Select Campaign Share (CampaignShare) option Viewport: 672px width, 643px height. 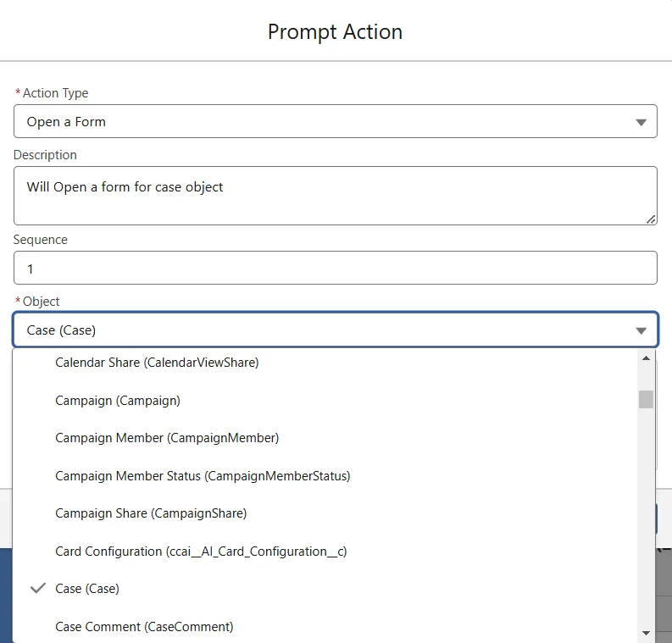151,513
